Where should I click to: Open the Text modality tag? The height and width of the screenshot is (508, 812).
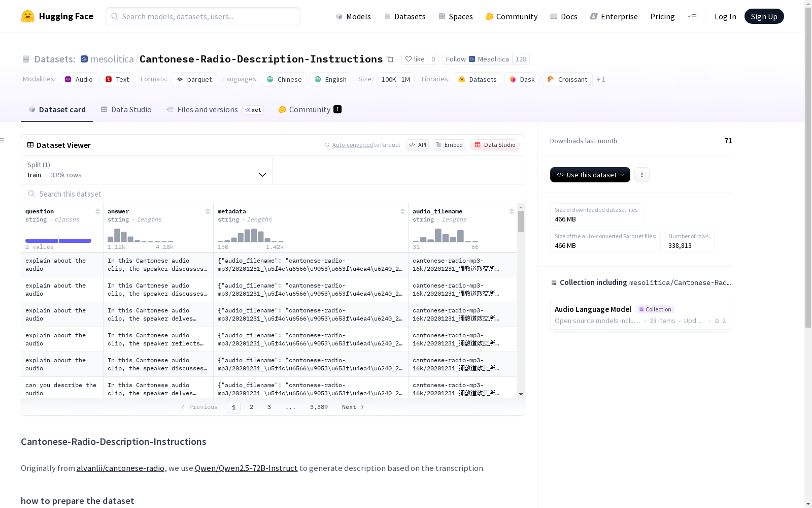tap(117, 79)
